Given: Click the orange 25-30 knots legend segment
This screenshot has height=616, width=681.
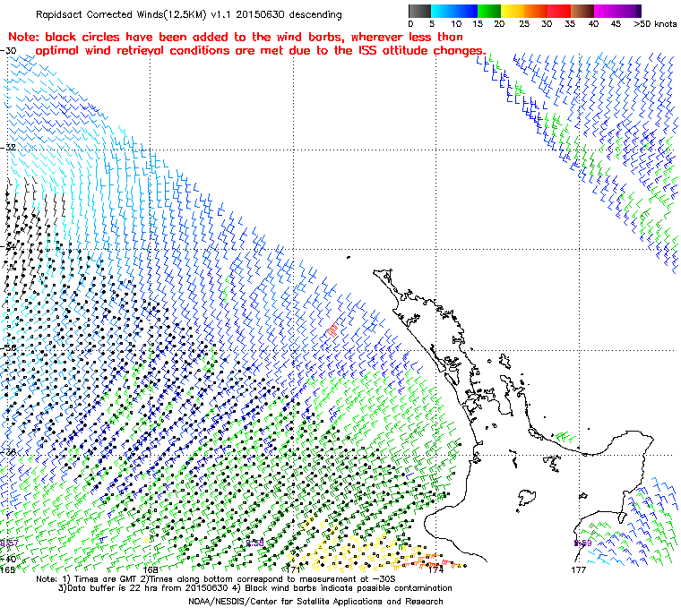Looking at the screenshot, I should tap(536, 11).
